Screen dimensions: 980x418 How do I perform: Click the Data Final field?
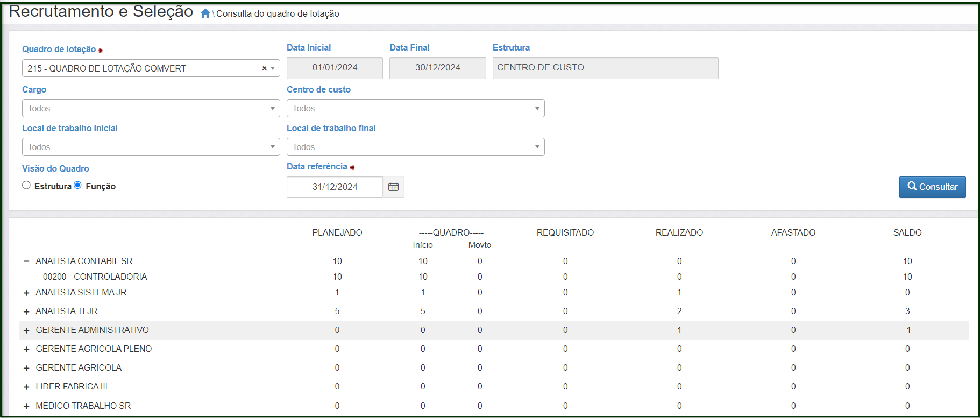click(x=438, y=68)
